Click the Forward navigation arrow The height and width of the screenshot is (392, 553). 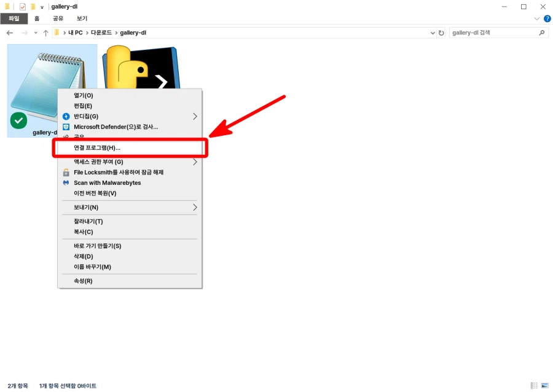point(25,33)
